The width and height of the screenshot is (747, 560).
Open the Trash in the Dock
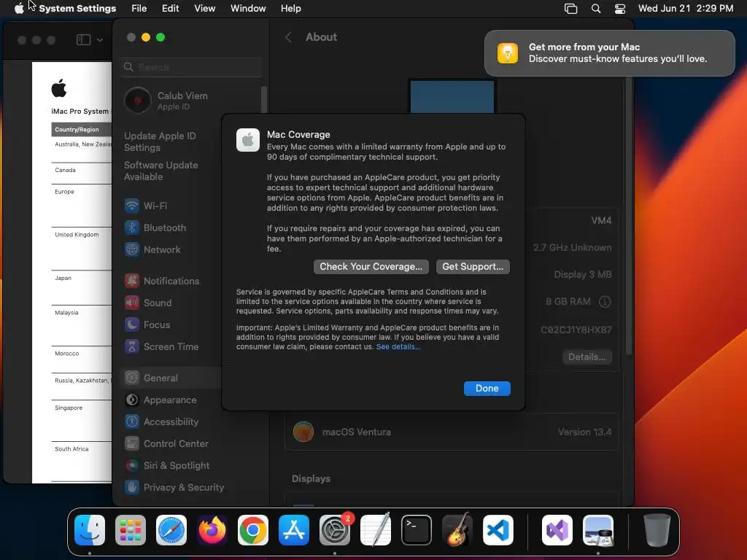(657, 530)
